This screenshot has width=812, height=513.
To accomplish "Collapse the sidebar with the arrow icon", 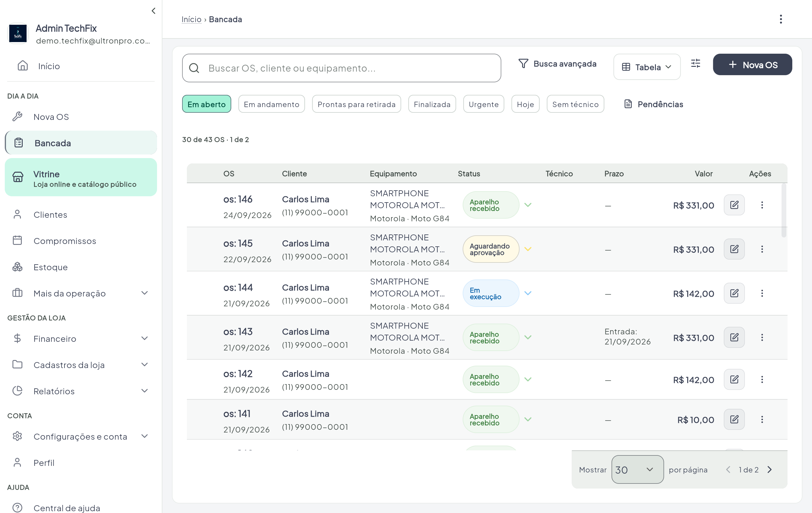I will point(153,11).
